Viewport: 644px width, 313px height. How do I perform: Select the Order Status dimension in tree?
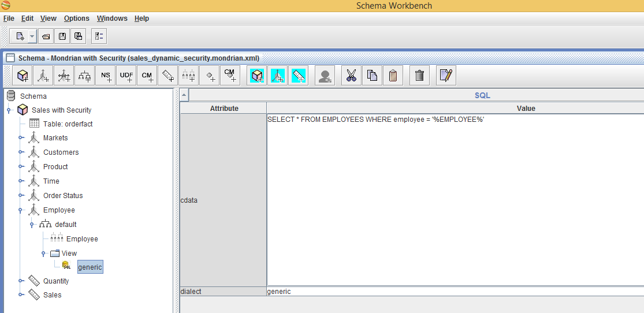click(63, 196)
